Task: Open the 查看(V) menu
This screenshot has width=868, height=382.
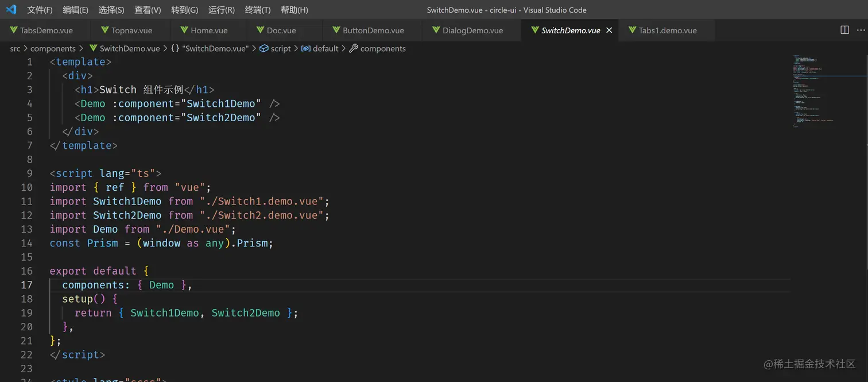Action: (x=148, y=10)
